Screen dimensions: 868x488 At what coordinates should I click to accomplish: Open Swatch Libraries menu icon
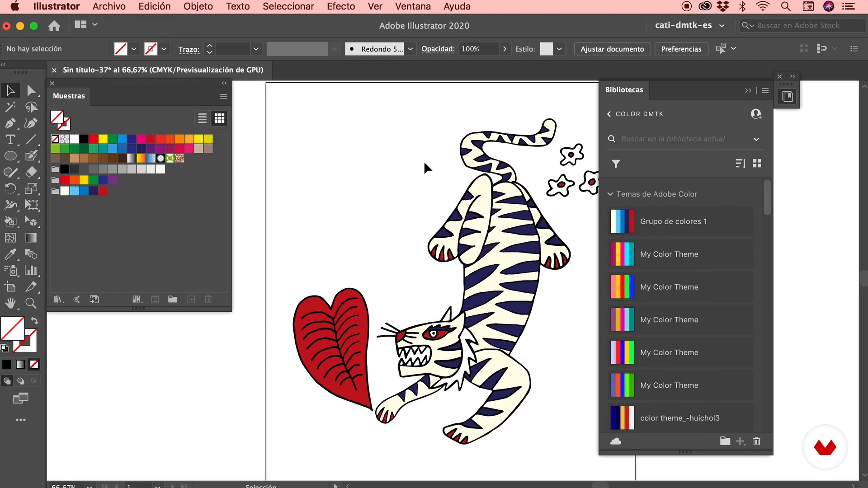point(59,299)
